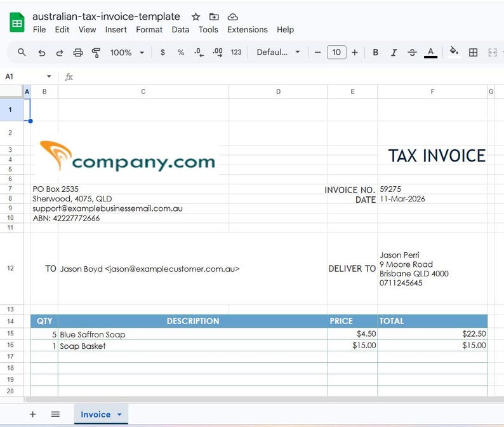Open the View menu
504x427 pixels.
click(x=87, y=30)
